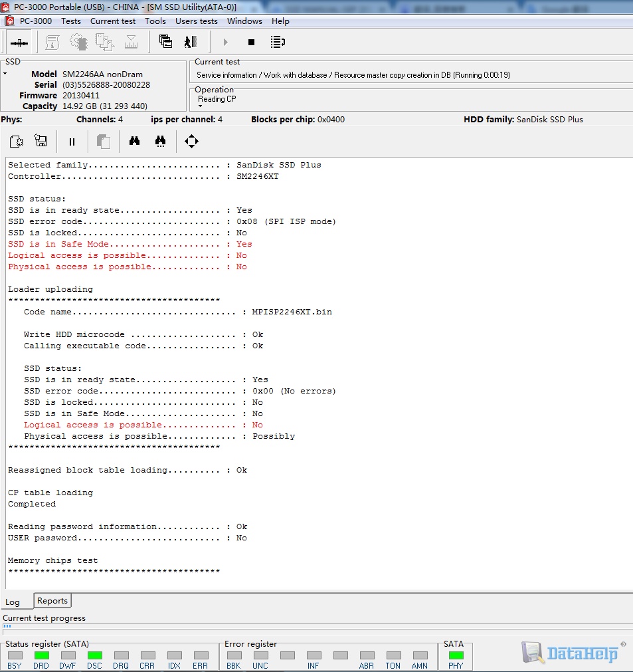
Task: Click the DSC status indicator light
Action: click(x=94, y=655)
